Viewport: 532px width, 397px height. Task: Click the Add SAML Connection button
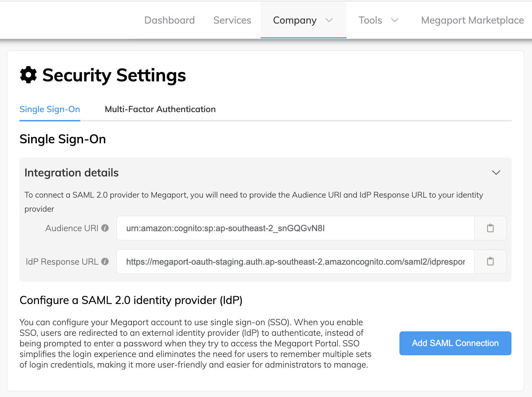click(455, 343)
